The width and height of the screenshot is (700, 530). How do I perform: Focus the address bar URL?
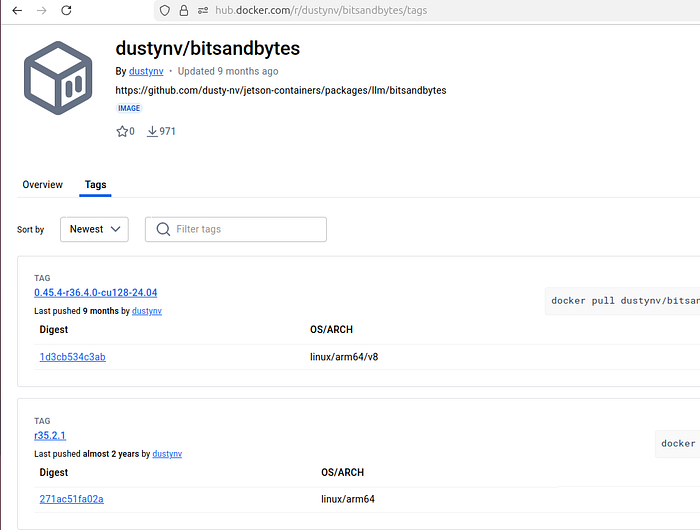[321, 10]
